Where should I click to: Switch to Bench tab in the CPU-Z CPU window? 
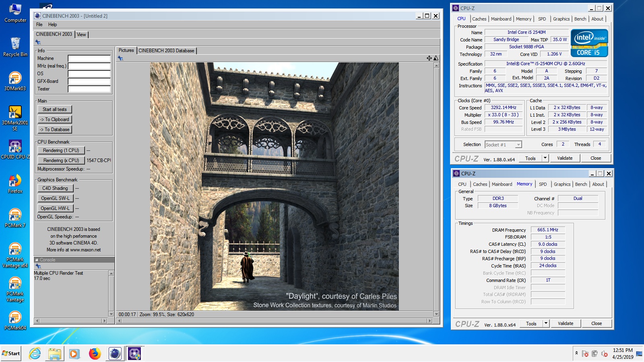click(x=580, y=19)
